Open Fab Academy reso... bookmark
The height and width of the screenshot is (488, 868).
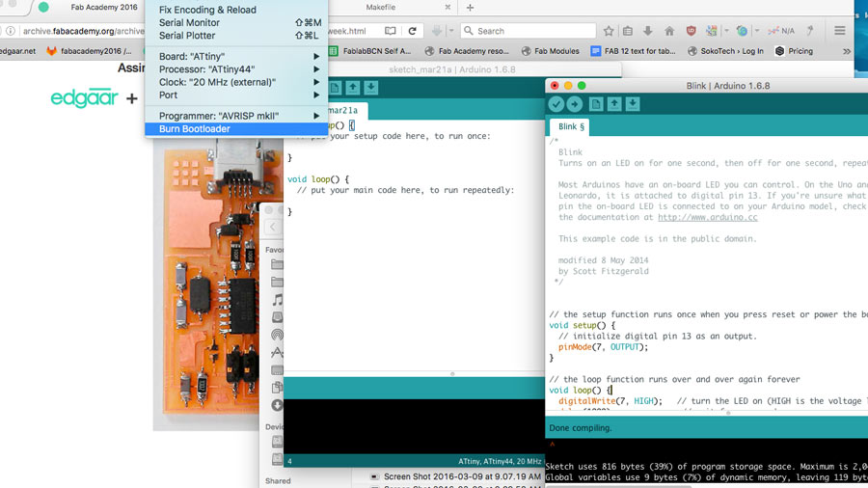click(467, 51)
